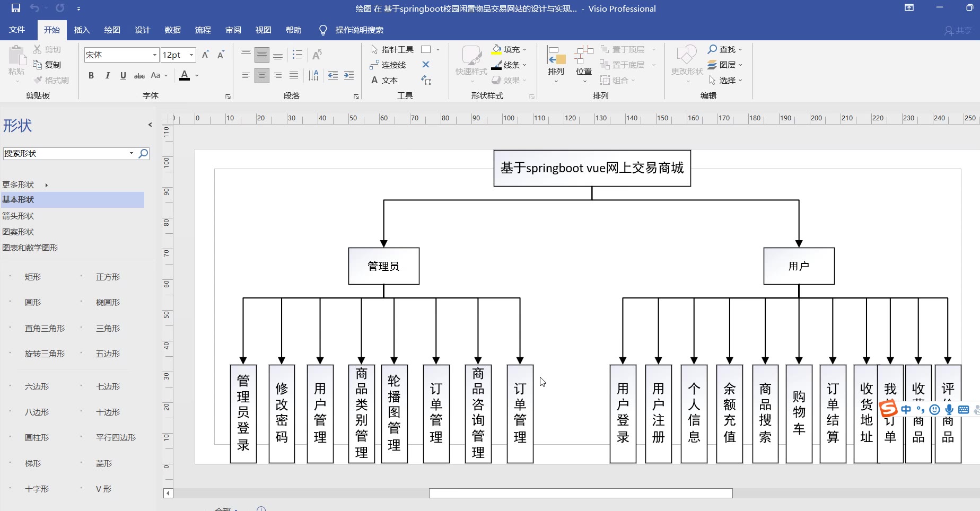Open the Position options

(x=584, y=64)
